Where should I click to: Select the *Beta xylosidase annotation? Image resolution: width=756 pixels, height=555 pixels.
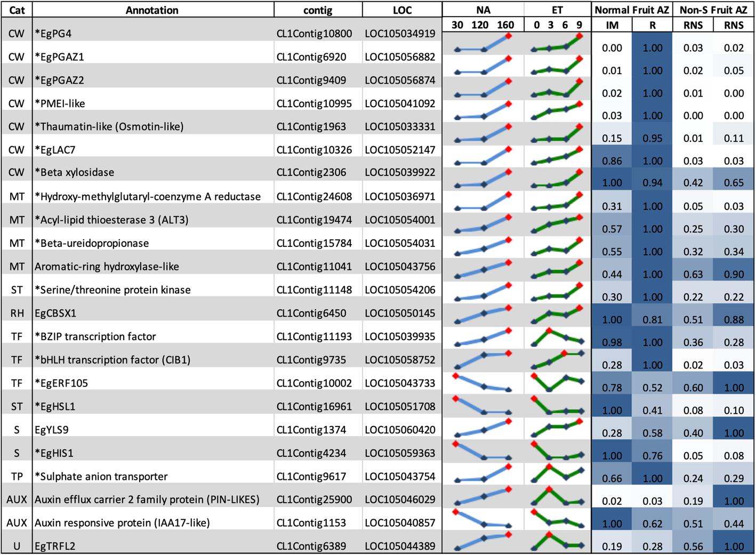(x=75, y=173)
